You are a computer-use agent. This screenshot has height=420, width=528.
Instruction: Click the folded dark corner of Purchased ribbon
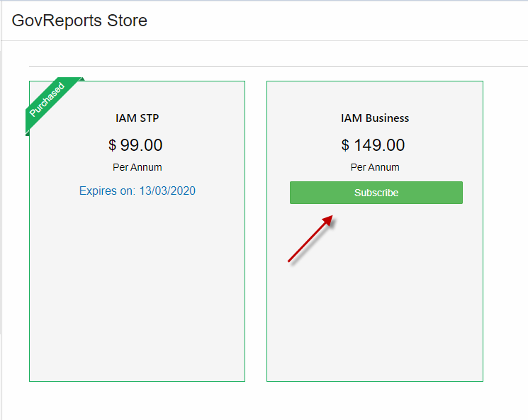27,133
